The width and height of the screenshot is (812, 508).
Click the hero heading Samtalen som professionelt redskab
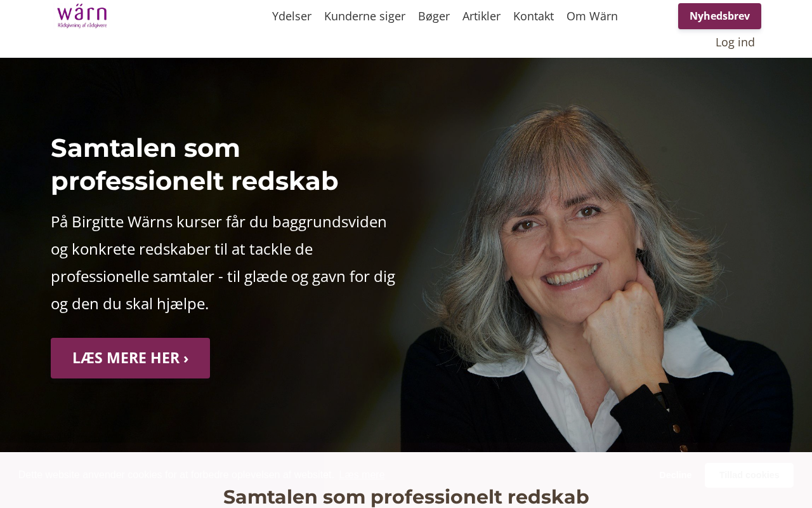pos(195,164)
